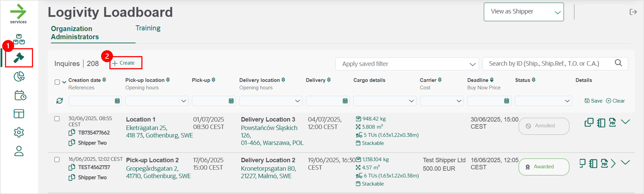Switch to the Training tab
This screenshot has height=194, width=644.
[x=148, y=28]
